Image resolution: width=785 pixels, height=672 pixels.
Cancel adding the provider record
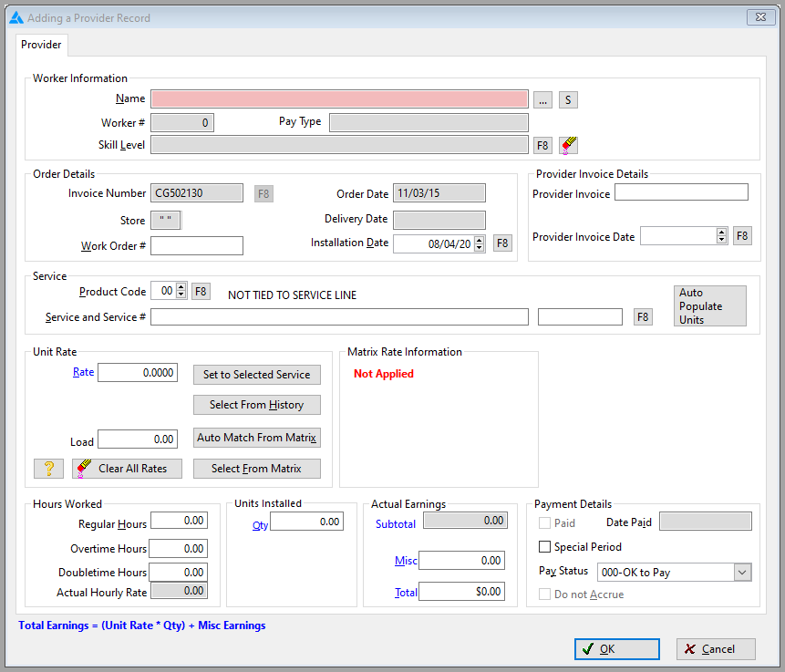click(x=716, y=649)
